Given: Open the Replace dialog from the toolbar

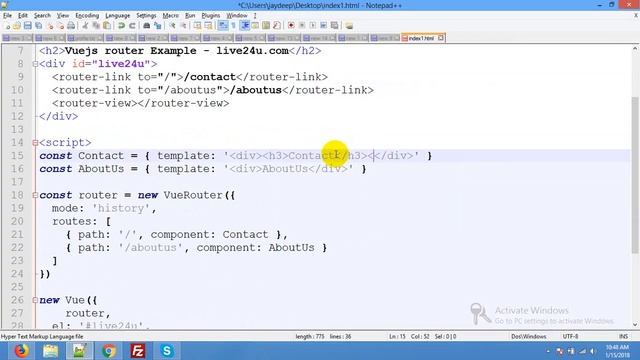Looking at the screenshot, I should 158,26.
